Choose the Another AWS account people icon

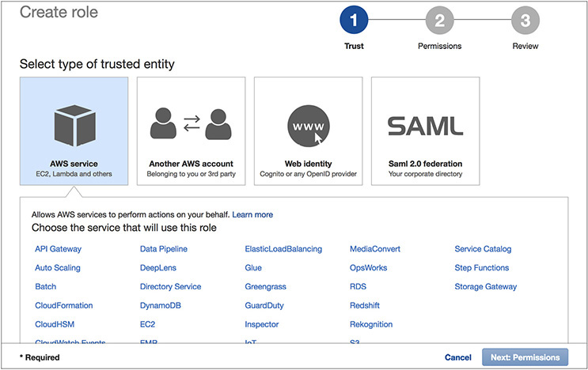click(191, 126)
